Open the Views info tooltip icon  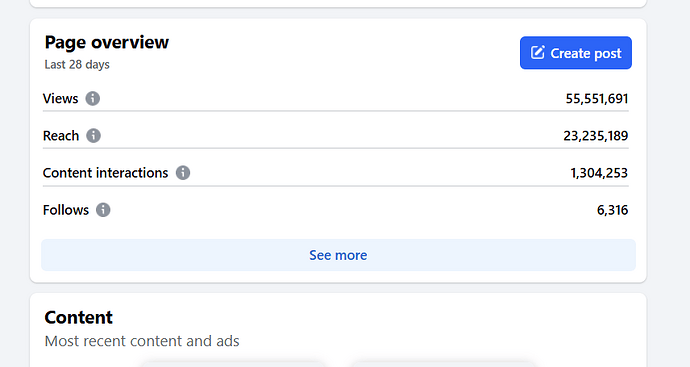pyautogui.click(x=92, y=98)
